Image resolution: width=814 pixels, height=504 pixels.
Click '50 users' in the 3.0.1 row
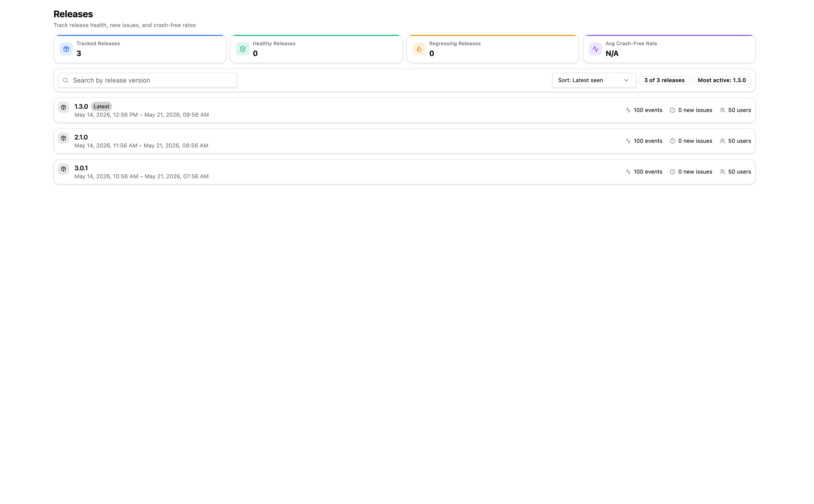pos(739,172)
